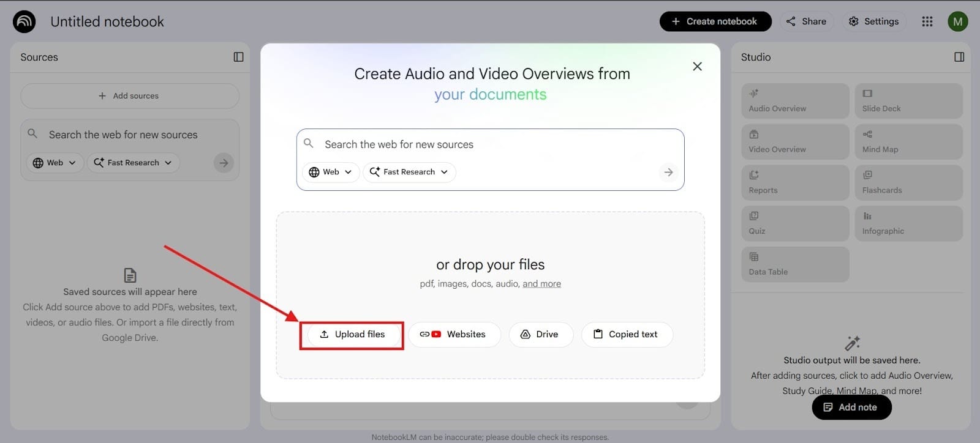
Task: Open Flashcards in Studio
Action: tap(908, 183)
